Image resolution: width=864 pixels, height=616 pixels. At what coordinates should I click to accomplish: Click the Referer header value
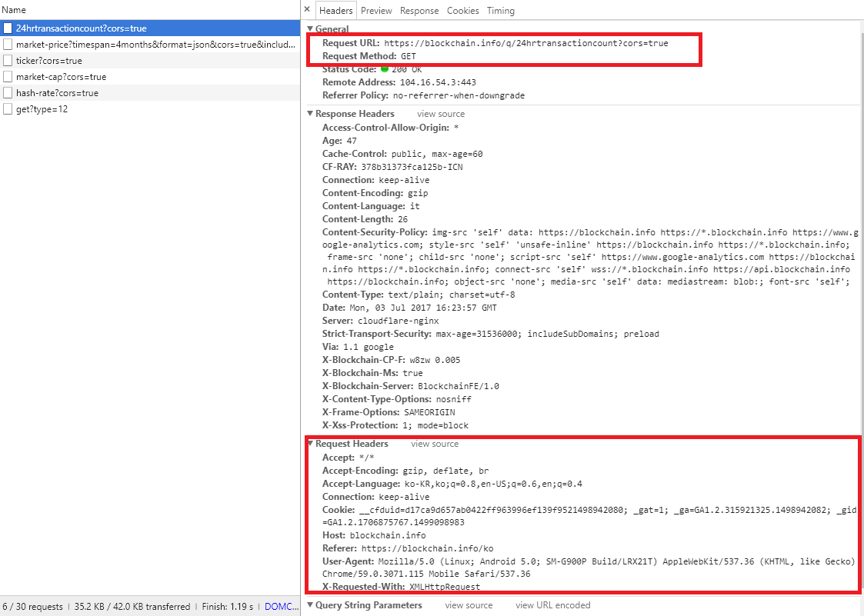(427, 548)
